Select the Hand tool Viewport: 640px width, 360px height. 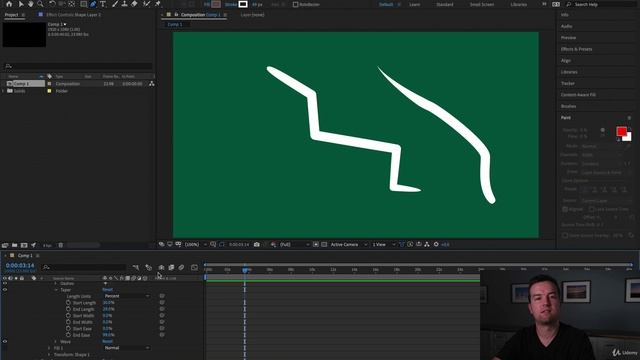[x=31, y=4]
